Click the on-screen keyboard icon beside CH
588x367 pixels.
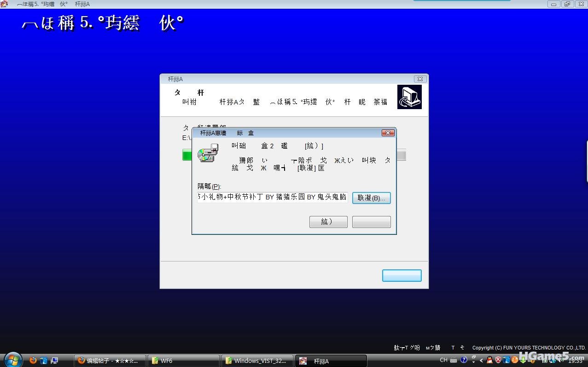point(454,360)
